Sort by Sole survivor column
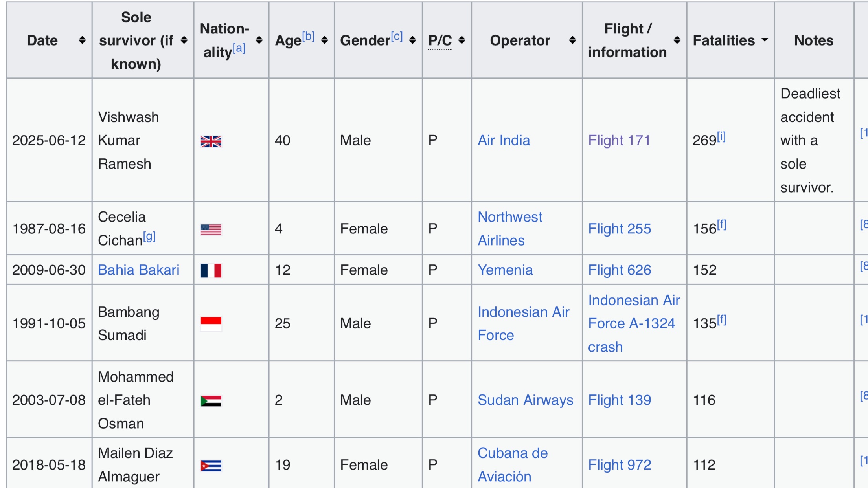The image size is (868, 488). (x=184, y=40)
